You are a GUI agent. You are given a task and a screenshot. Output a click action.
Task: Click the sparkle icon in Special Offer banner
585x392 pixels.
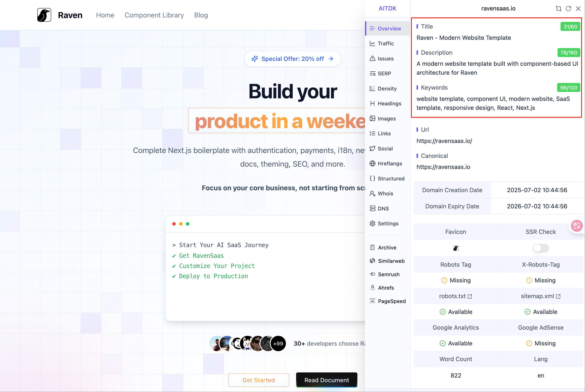[254, 59]
